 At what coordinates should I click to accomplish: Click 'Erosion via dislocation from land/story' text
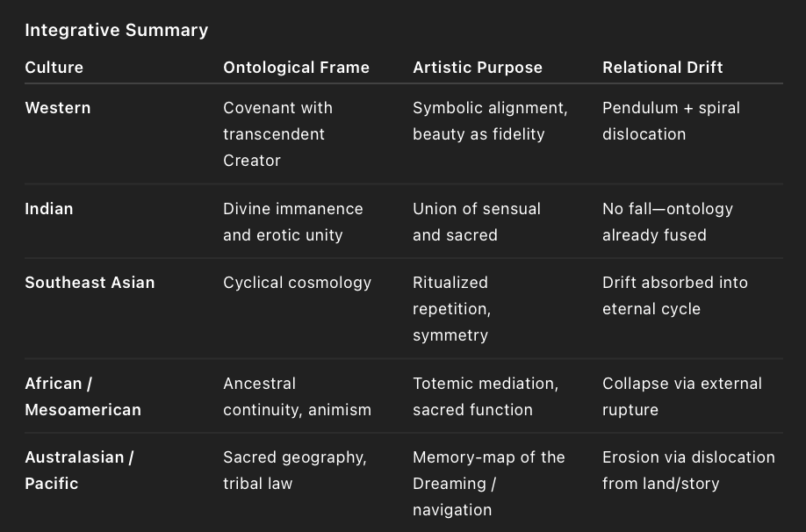pos(689,471)
